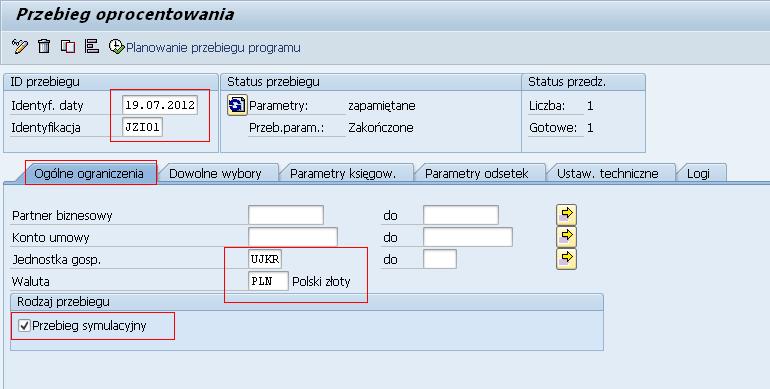
Task: Click the Jednostka gosp. field UJKR
Action: tap(265, 259)
